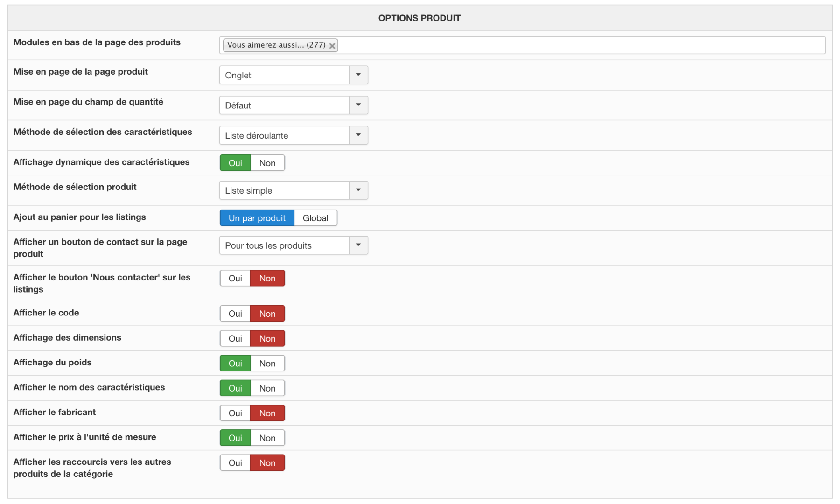Open the 'Pour tous les produits' contact dropdown
Image resolution: width=840 pixels, height=504 pixels.
(x=358, y=245)
